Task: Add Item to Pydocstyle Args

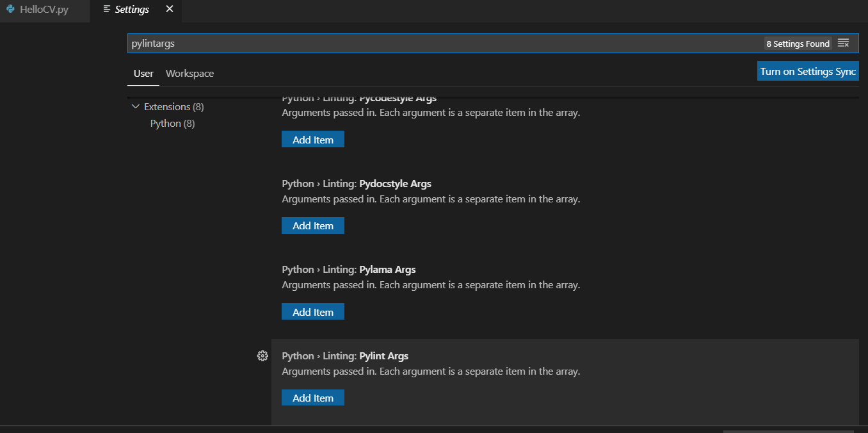Action: point(313,225)
